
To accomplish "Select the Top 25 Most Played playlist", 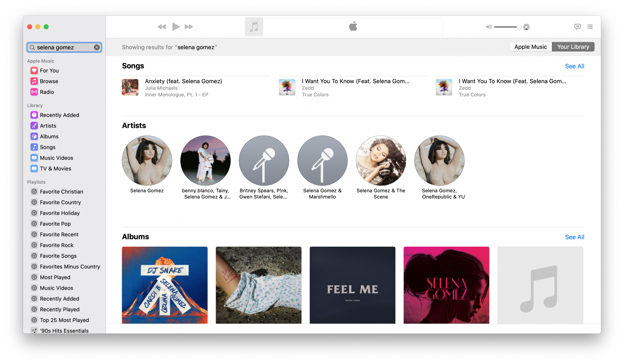I will 64,320.
